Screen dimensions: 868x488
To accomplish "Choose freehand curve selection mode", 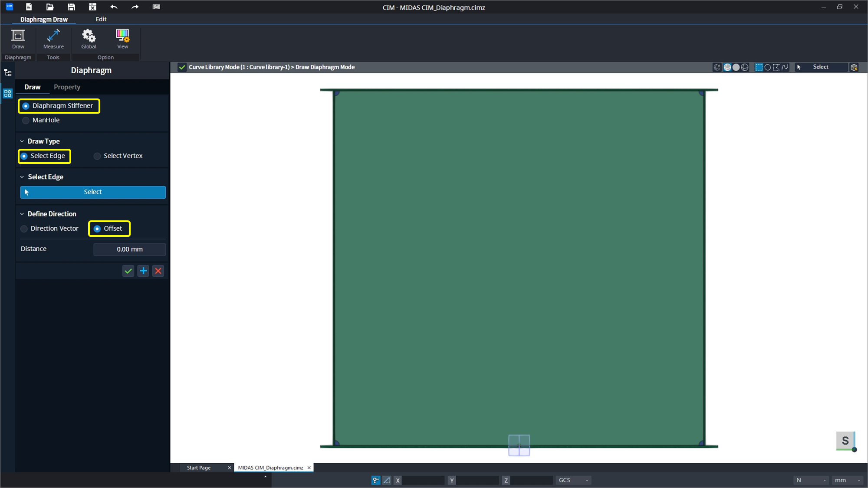I will [785, 67].
